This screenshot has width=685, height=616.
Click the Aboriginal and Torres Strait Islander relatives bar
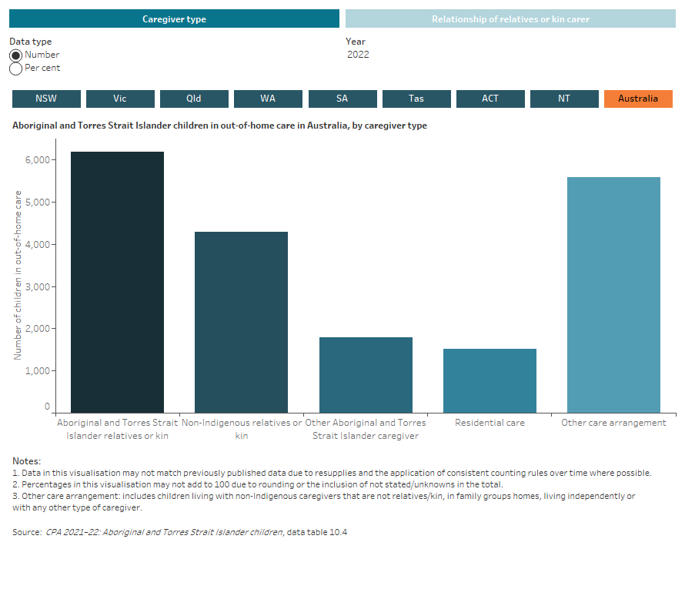click(x=117, y=277)
